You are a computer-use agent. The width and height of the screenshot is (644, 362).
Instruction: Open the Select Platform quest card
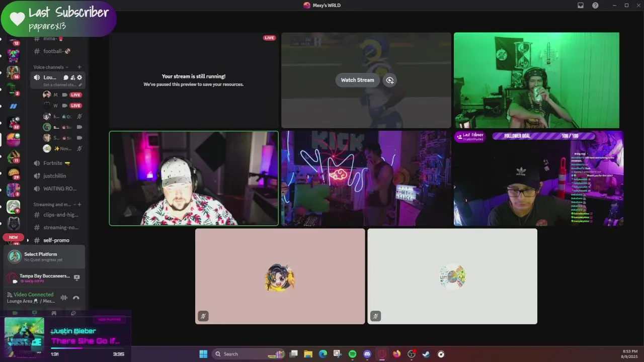[x=44, y=256]
